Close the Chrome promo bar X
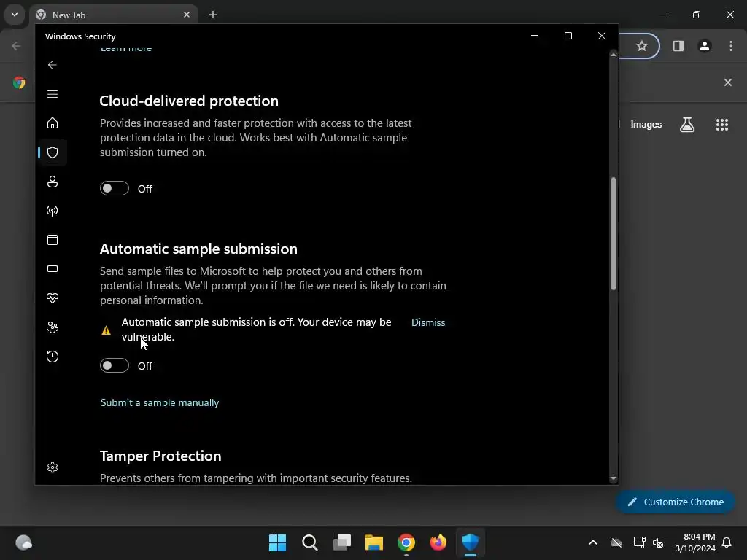 pyautogui.click(x=728, y=82)
